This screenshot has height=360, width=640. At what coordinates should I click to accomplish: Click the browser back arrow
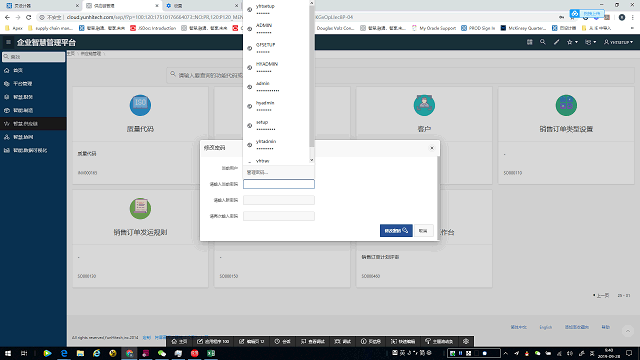(7, 17)
